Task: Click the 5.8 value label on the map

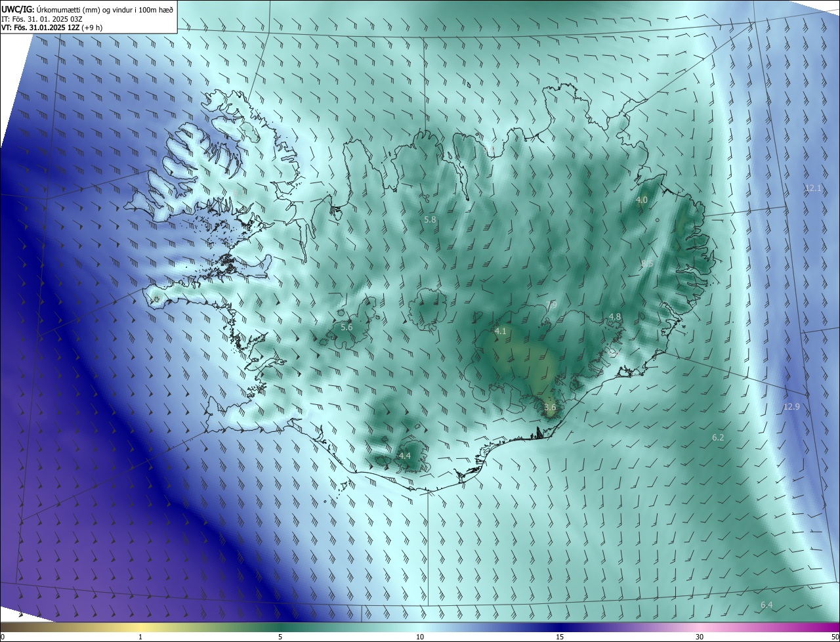Action: point(430,219)
